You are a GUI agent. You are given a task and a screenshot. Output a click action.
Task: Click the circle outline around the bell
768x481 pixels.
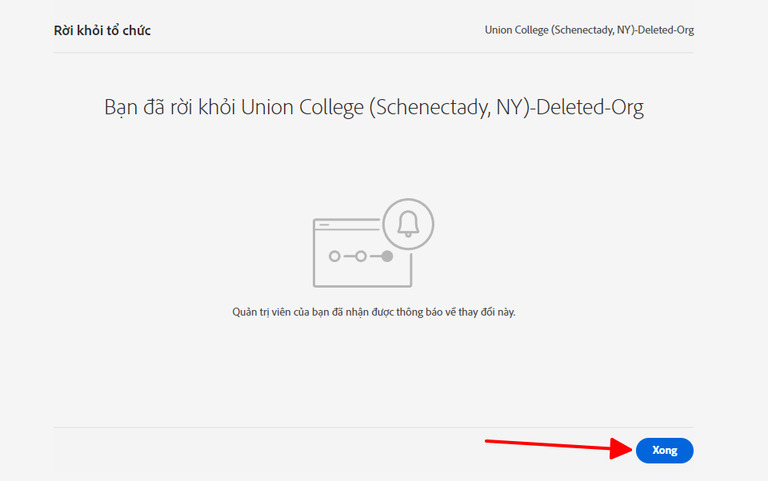(x=408, y=224)
